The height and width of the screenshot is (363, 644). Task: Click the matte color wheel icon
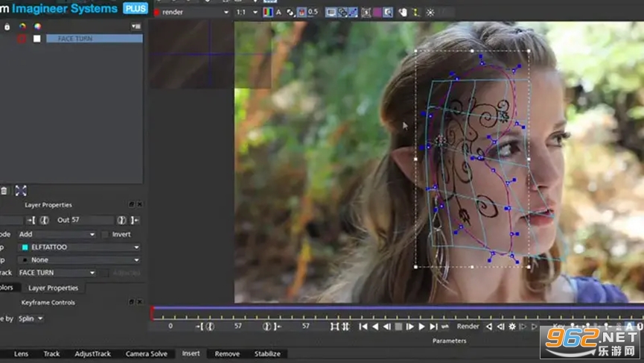(37, 27)
